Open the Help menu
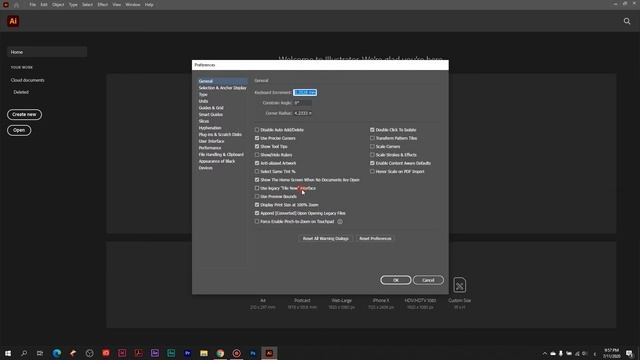 click(x=149, y=5)
